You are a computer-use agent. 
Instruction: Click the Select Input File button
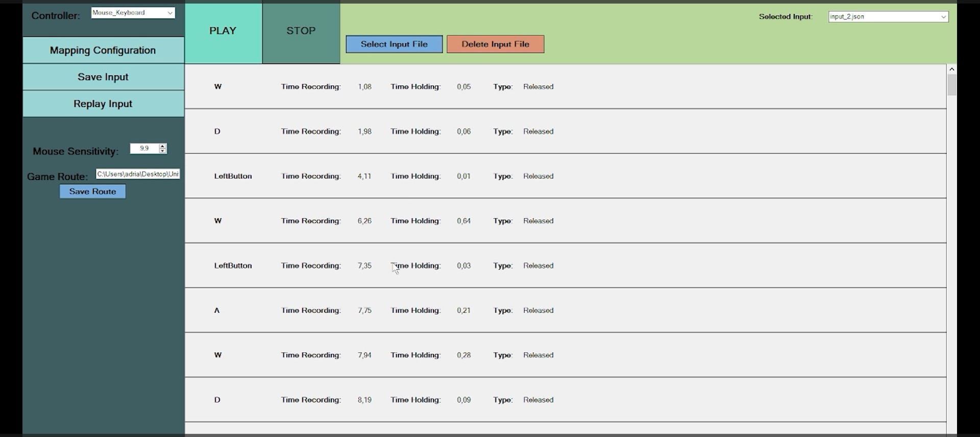[394, 44]
